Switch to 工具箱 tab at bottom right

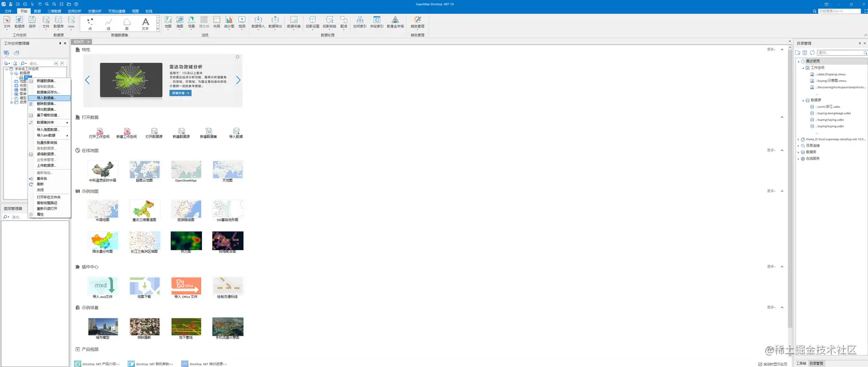[801, 364]
